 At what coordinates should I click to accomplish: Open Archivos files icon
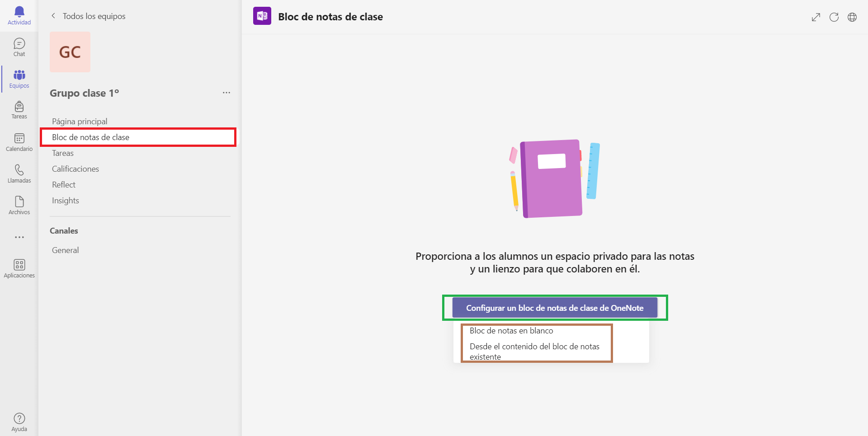19,206
